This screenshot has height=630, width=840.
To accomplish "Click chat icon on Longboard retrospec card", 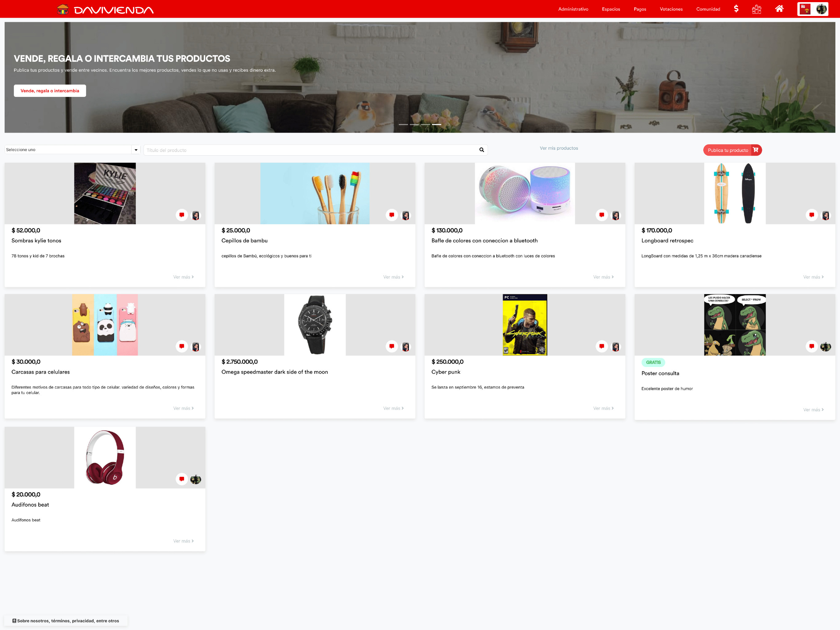I will pyautogui.click(x=811, y=215).
